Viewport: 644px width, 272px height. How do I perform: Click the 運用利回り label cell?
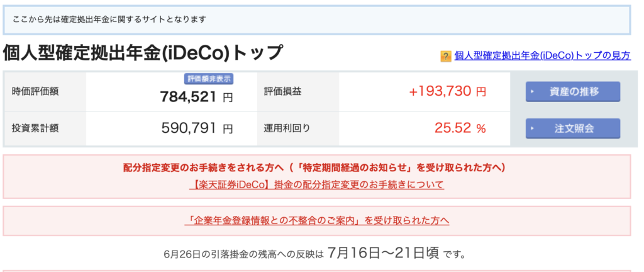pos(287,128)
